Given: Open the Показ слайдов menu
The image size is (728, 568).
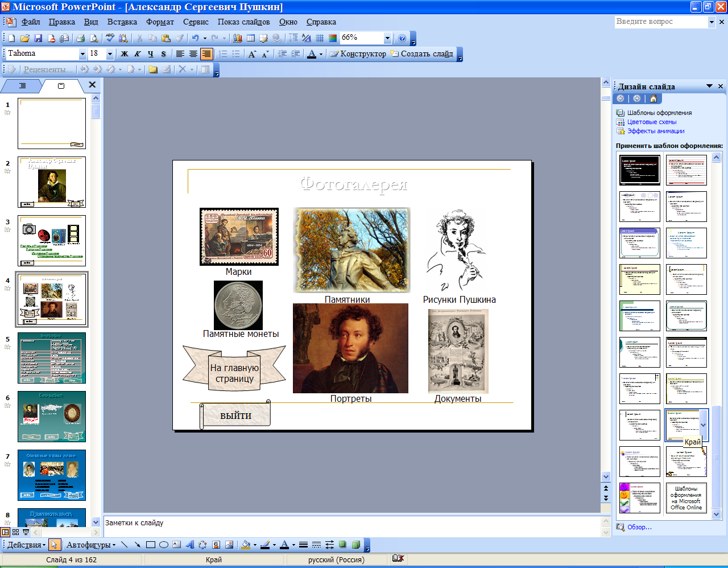Looking at the screenshot, I should click(x=243, y=22).
